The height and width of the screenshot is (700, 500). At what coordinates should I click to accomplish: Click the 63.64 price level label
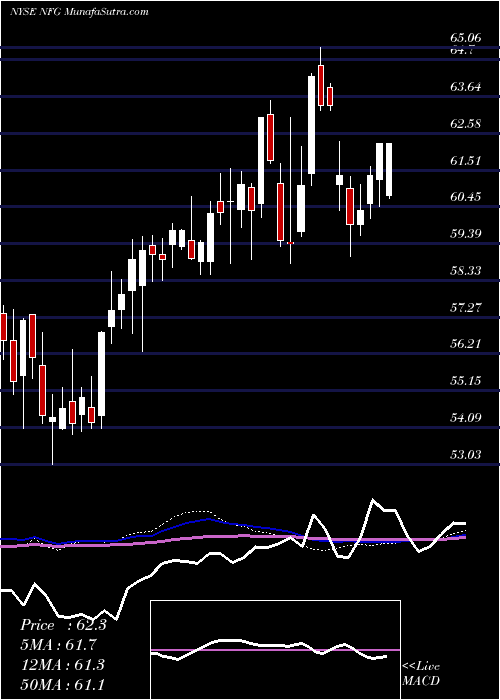click(x=466, y=87)
